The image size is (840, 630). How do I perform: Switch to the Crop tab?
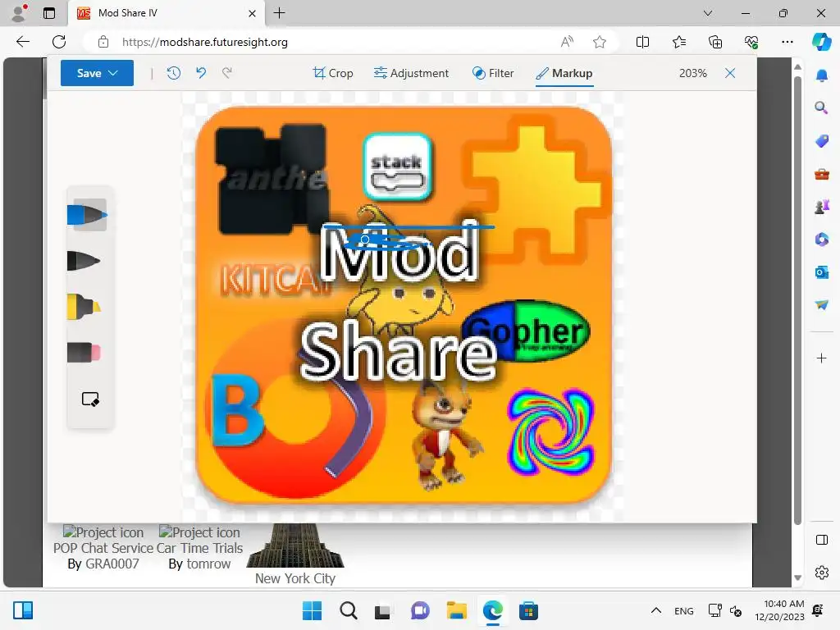(333, 73)
